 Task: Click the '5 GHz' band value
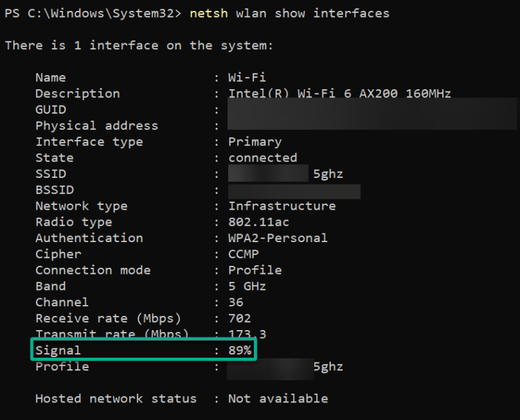[x=247, y=286]
